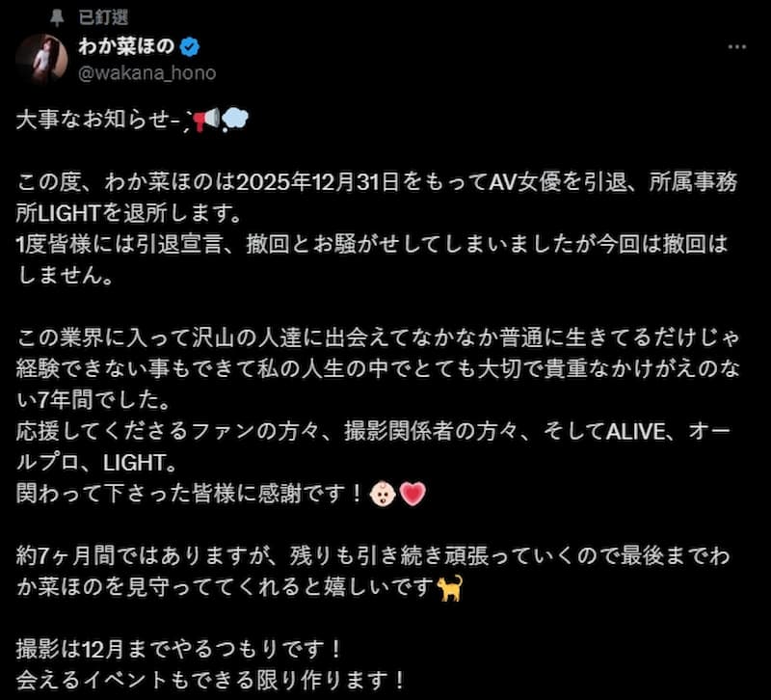The width and height of the screenshot is (771, 700).
Task: Click the pink heart emoji
Action: point(412,494)
